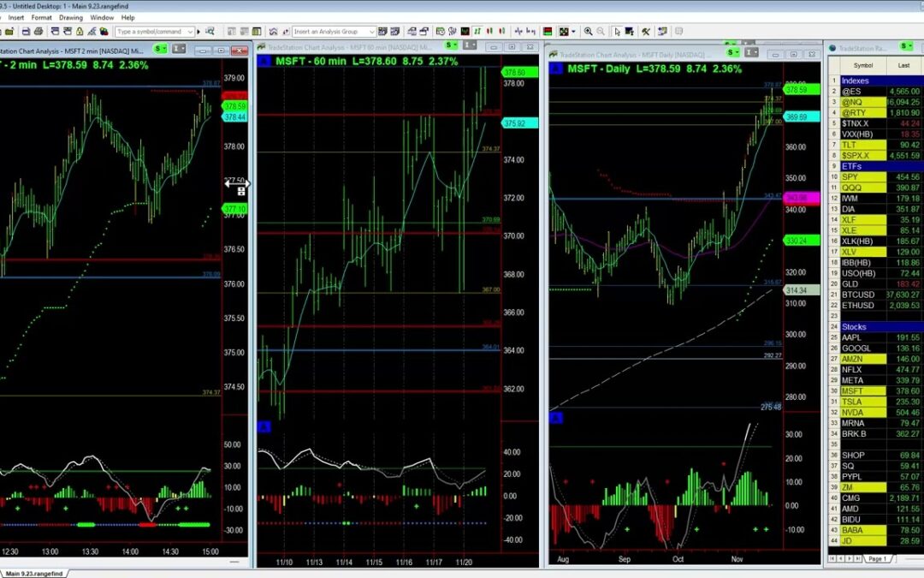Click the green 377.10 price marker on 2 min chart

[x=234, y=209]
